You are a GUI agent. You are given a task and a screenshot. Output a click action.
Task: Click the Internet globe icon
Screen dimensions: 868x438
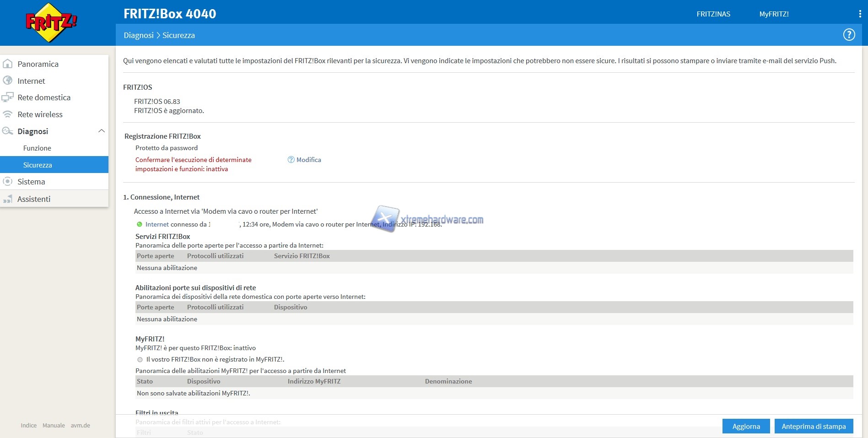pyautogui.click(x=8, y=81)
